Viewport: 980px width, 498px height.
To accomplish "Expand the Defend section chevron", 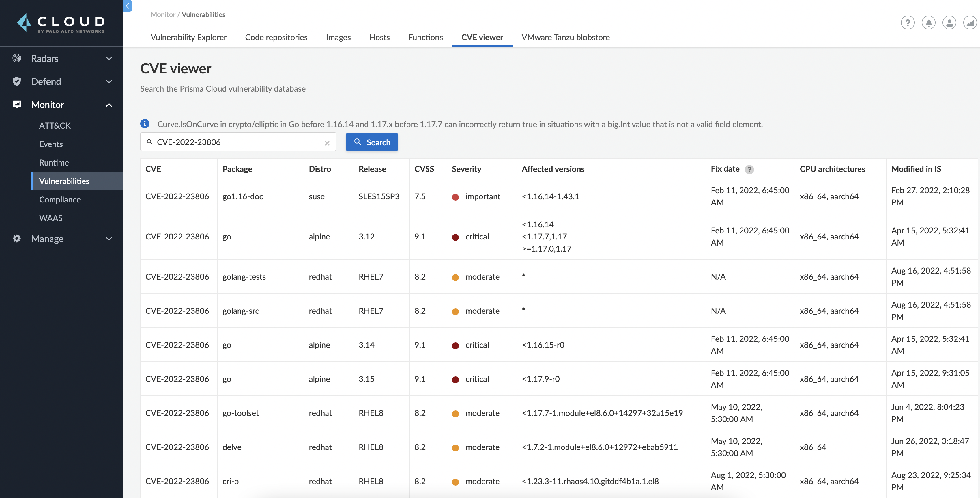I will point(109,81).
